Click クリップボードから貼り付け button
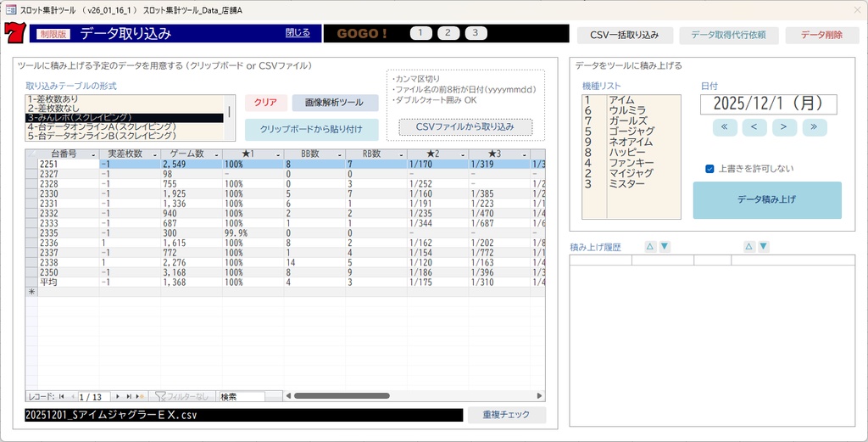868x442 pixels. pos(312,130)
